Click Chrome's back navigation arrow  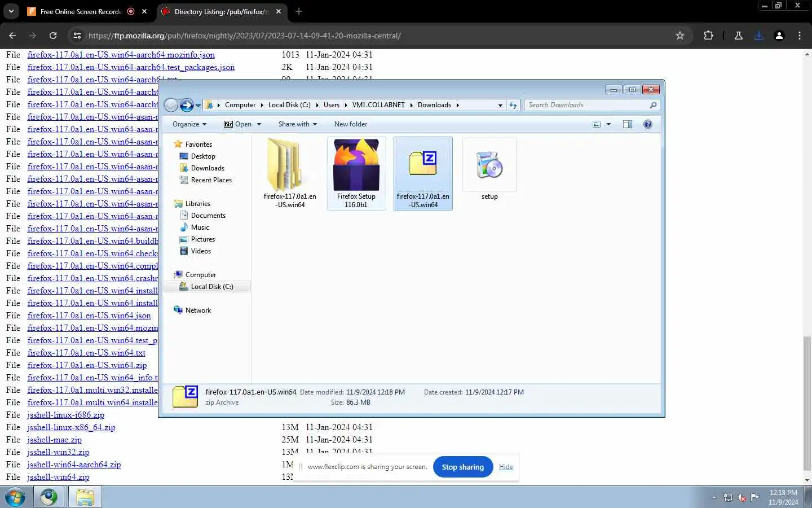click(x=12, y=36)
